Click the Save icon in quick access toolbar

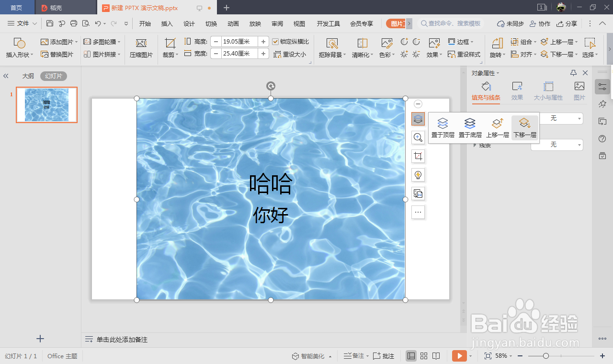point(50,23)
